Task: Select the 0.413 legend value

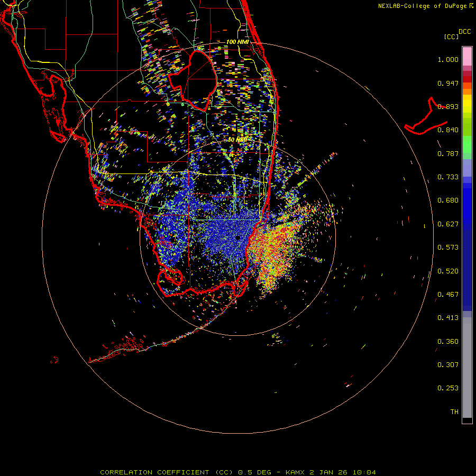Action: pyautogui.click(x=448, y=318)
